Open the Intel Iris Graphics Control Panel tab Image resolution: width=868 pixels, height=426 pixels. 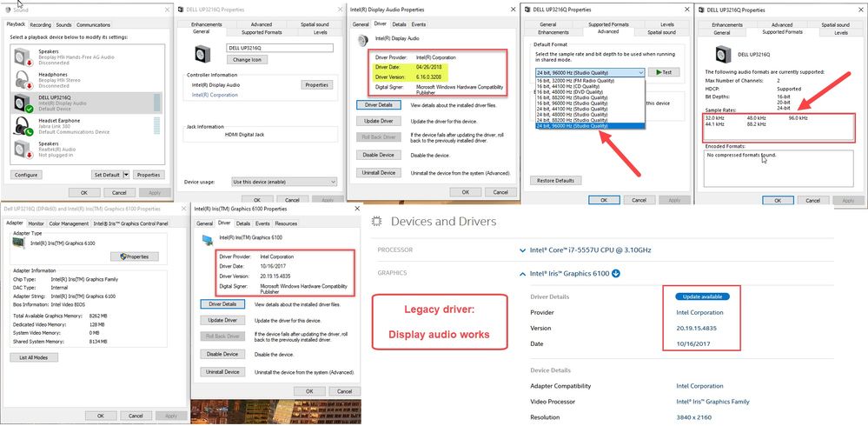pyautogui.click(x=130, y=223)
